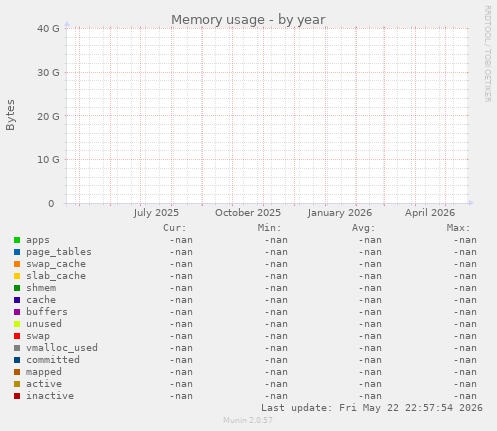Click the '30 G' y-axis label
Screen dimensions: 497x431
point(48,73)
